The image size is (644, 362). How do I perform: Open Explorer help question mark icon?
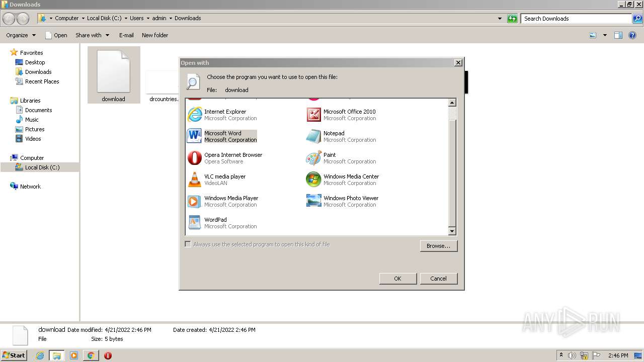(632, 35)
